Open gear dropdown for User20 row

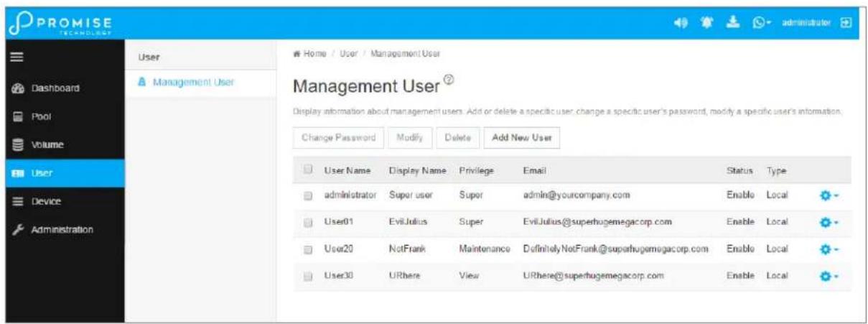click(829, 249)
